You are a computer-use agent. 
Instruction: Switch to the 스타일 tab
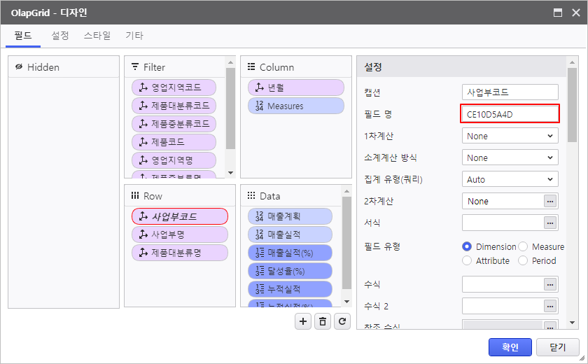(x=97, y=36)
